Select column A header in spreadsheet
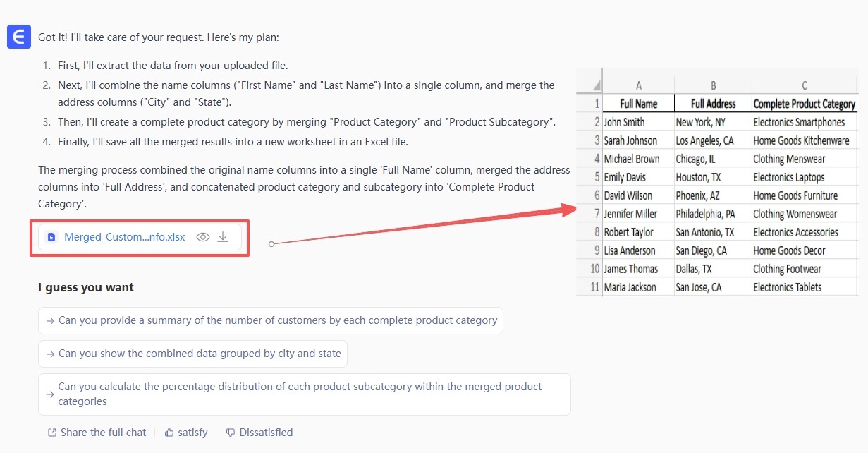Viewport: 868px width, 453px height. click(x=638, y=85)
